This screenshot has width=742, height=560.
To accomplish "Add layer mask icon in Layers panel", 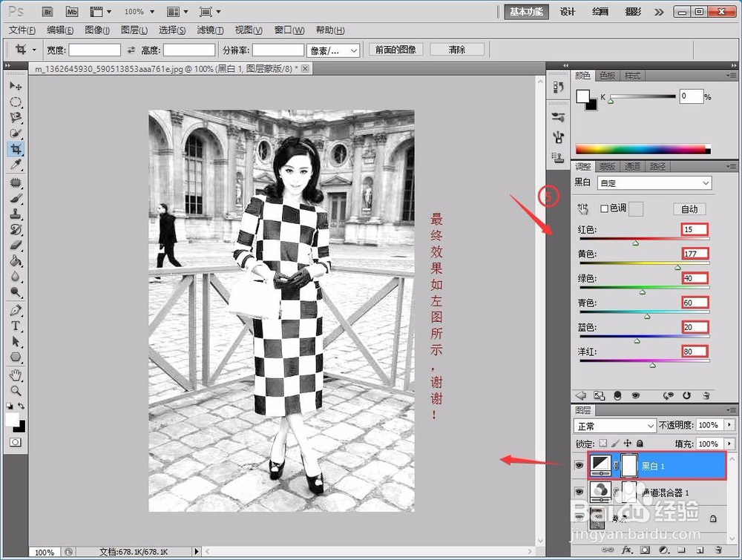I will 645,550.
